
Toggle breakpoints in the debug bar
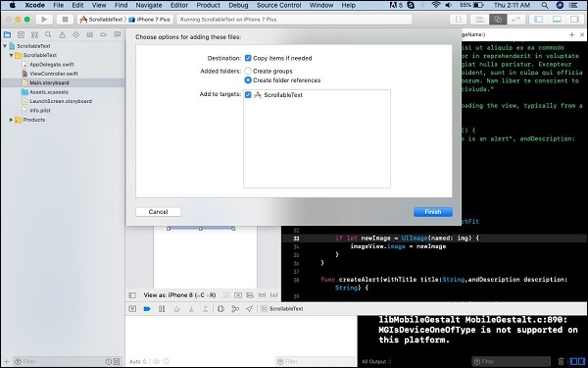point(147,309)
